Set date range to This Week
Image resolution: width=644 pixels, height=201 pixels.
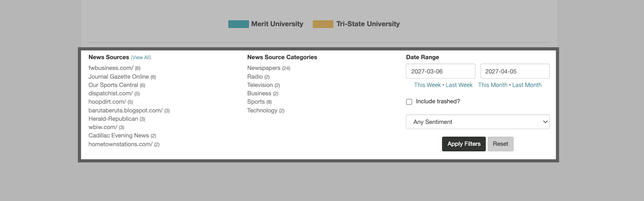pos(427,85)
